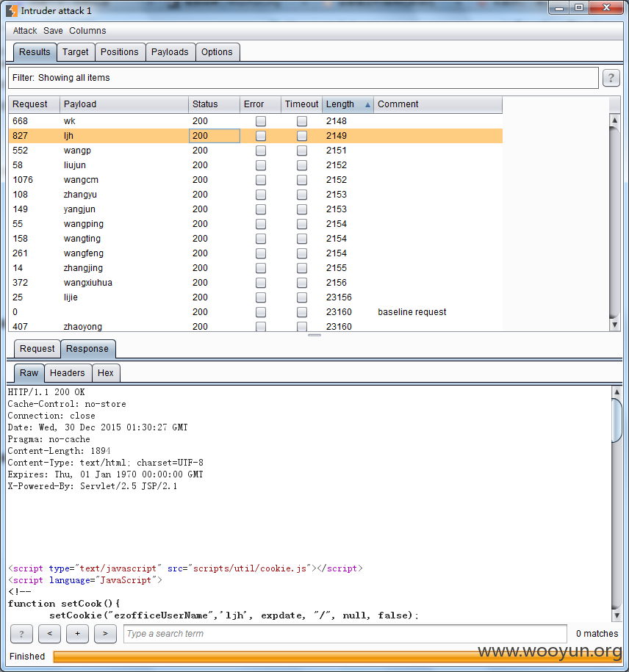Screen dimensions: 629x672
Task: Select the row with payload wk
Action: click(x=256, y=121)
